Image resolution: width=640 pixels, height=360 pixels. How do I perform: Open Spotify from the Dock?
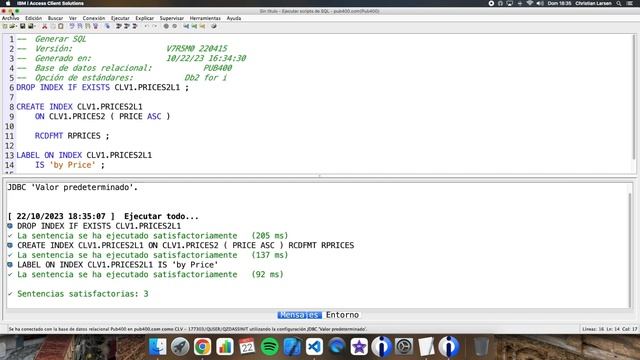269,347
